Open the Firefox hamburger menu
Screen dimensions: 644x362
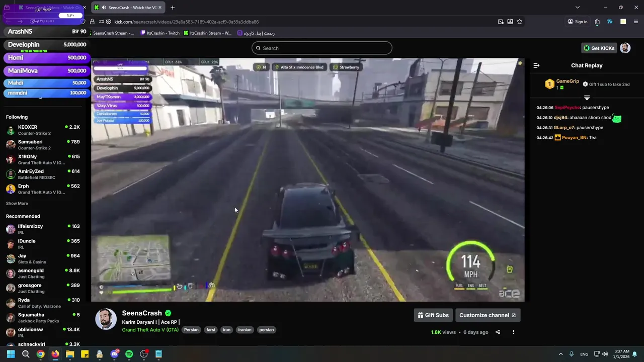(x=636, y=22)
